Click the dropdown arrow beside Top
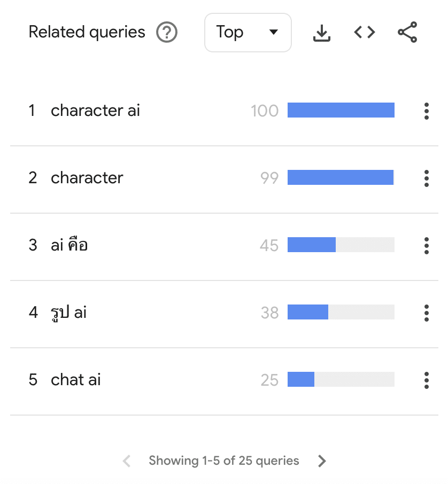Viewport: 448px width, 484px height. [273, 32]
